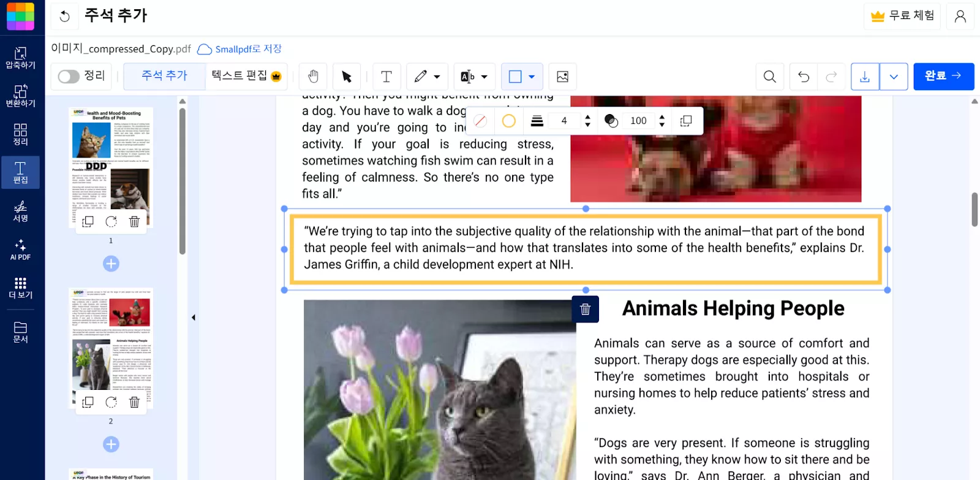The image size is (980, 480).
Task: Click the Smallpdf로 저장 link
Action: pos(239,49)
